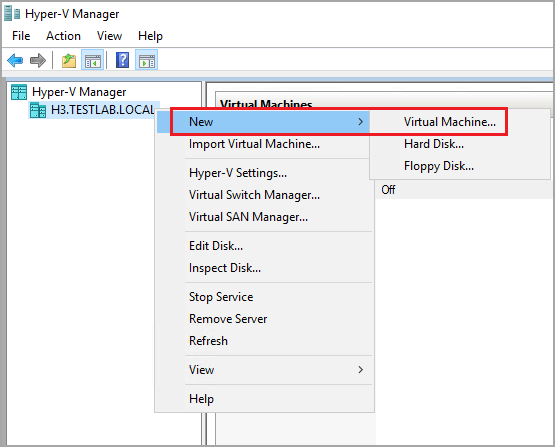Click the Up One Level folder icon
Viewport: 555px width, 447px height.
tap(69, 61)
